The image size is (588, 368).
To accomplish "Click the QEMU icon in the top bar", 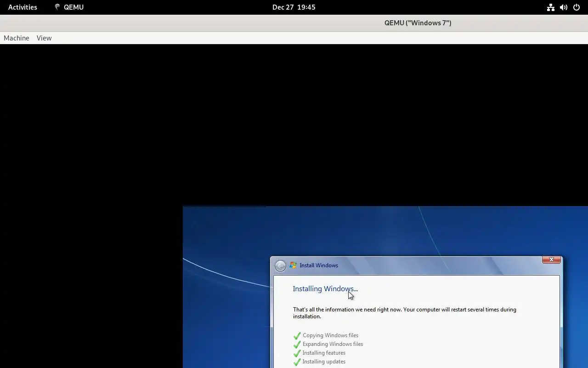I will click(x=57, y=7).
